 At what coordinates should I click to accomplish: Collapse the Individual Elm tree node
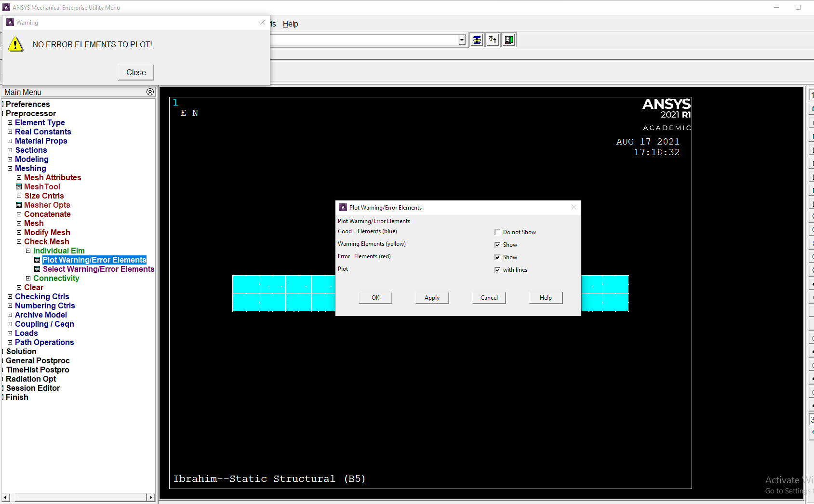tap(28, 251)
